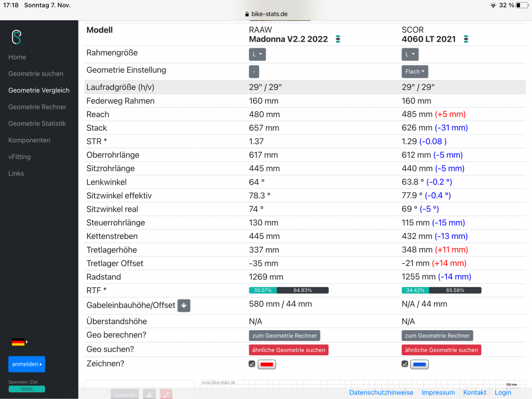Image resolution: width=532 pixels, height=399 pixels.
Task: Open Geometrie Statistik from the sidebar
Action: pos(37,124)
